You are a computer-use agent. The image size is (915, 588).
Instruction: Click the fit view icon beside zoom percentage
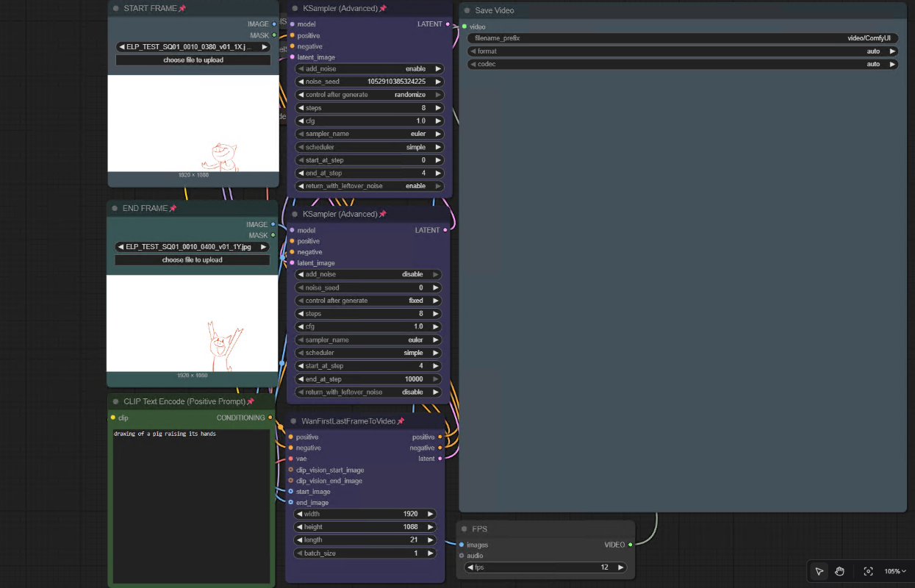868,571
